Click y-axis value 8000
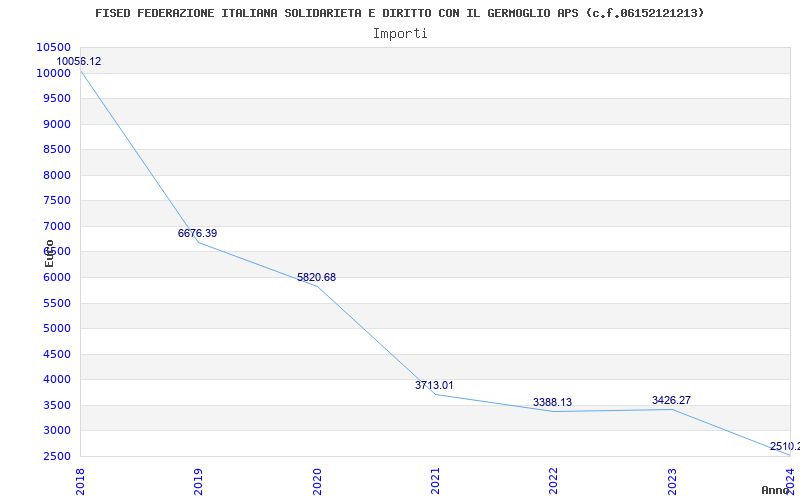This screenshot has width=800, height=500. coord(57,175)
